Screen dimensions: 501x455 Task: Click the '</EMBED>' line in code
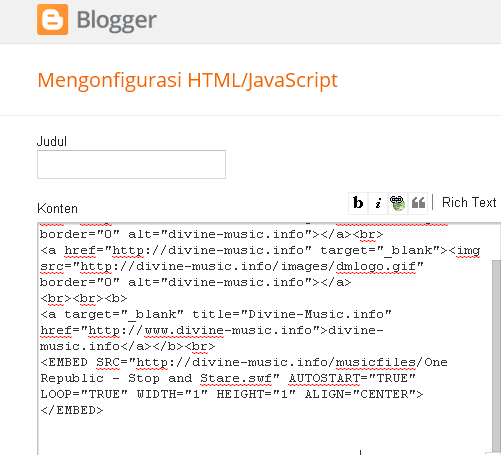click(x=72, y=410)
